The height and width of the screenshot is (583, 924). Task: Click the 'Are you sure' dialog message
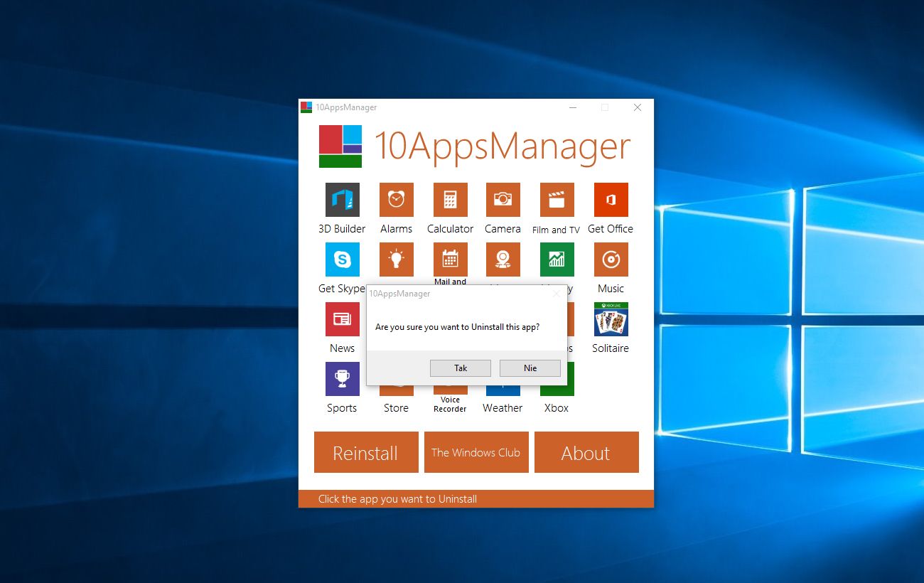pos(457,327)
